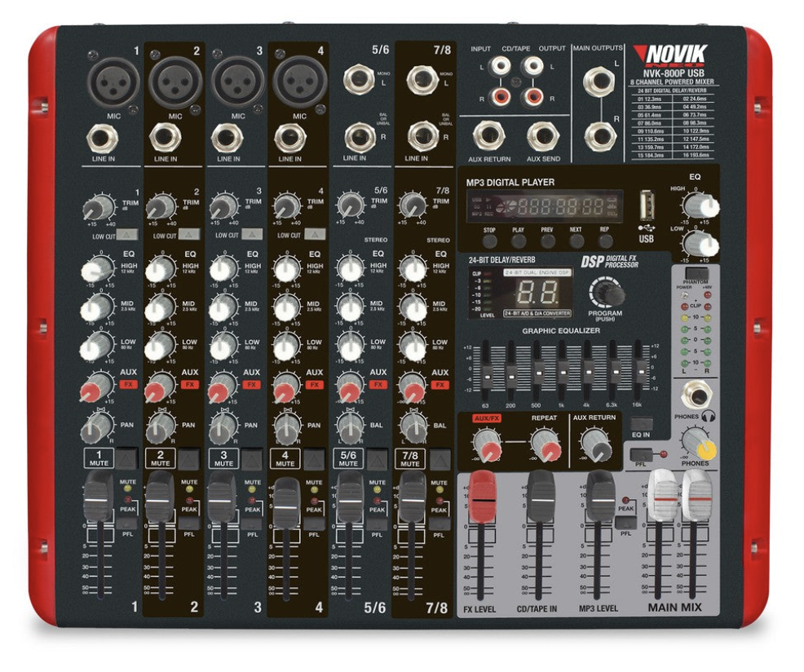Toggle the graphic equalizer EQ IN button
Screen dimensions: 804x672
pyautogui.click(x=641, y=424)
